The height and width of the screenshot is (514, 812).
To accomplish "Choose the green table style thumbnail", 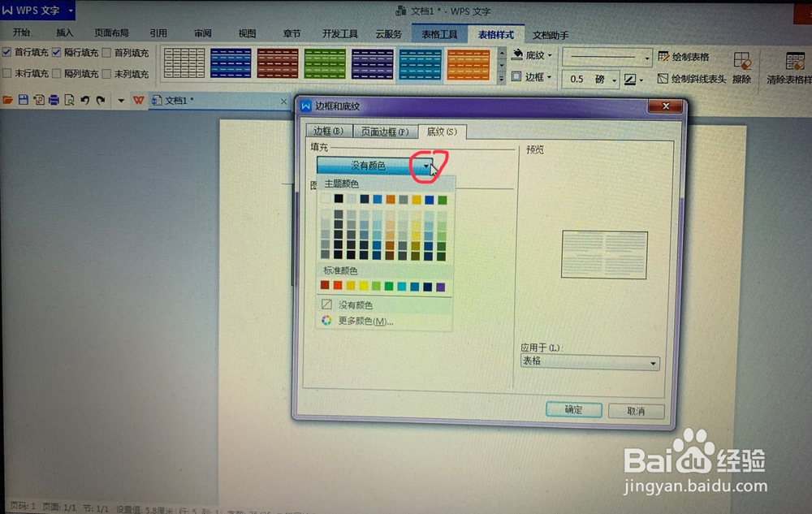I will (x=326, y=63).
